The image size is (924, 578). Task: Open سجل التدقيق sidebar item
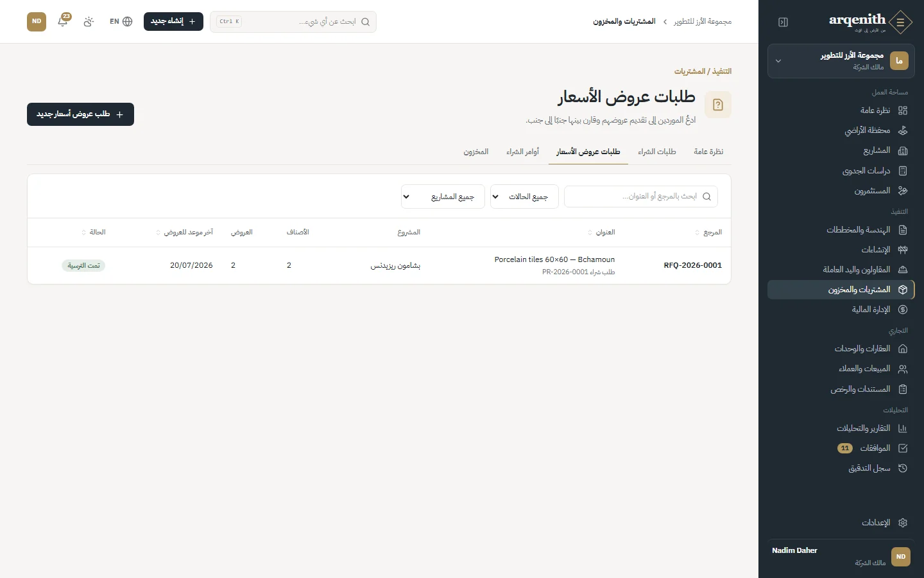tap(841, 468)
